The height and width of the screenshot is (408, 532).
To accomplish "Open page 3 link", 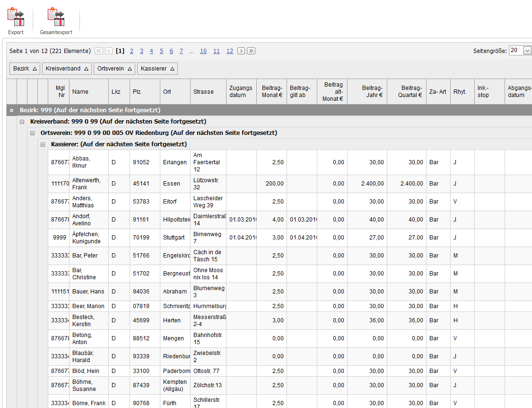I will click(x=141, y=51).
